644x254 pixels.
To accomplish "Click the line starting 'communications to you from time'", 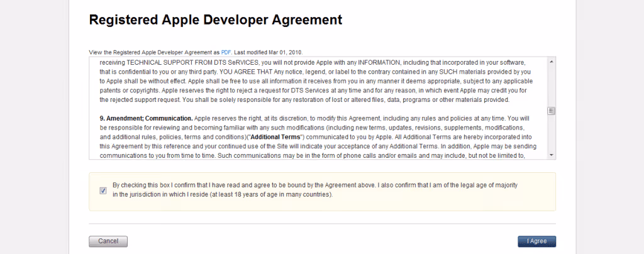I will [313, 155].
